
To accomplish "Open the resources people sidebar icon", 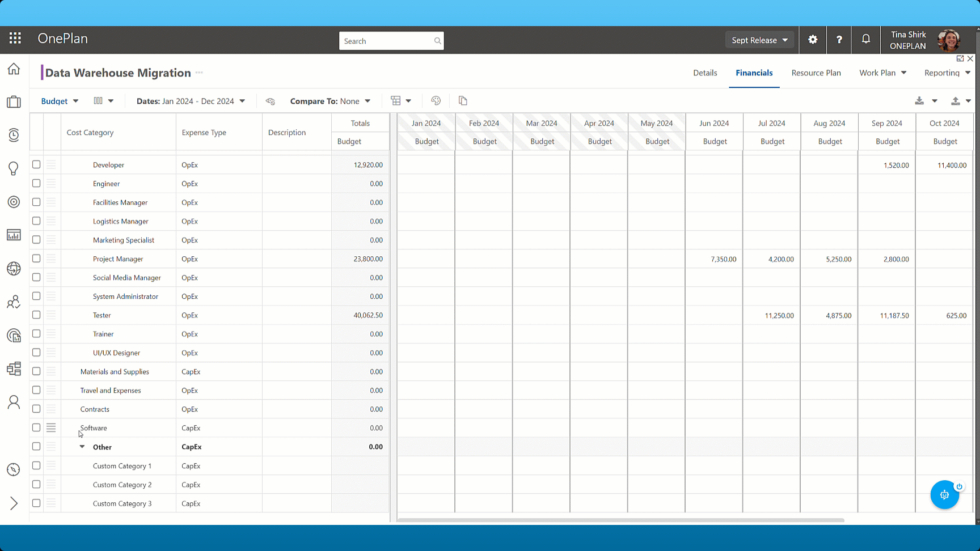I will [14, 302].
